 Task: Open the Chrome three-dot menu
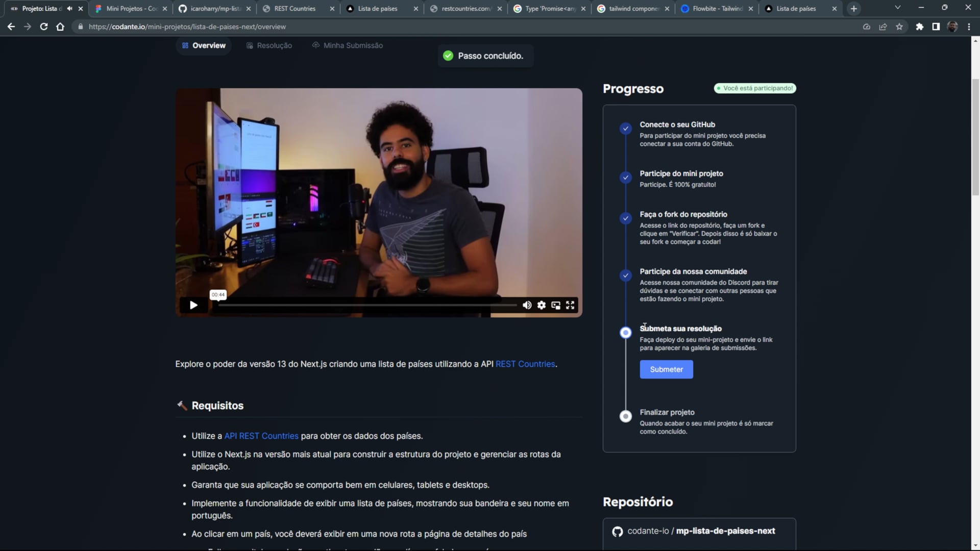(969, 27)
